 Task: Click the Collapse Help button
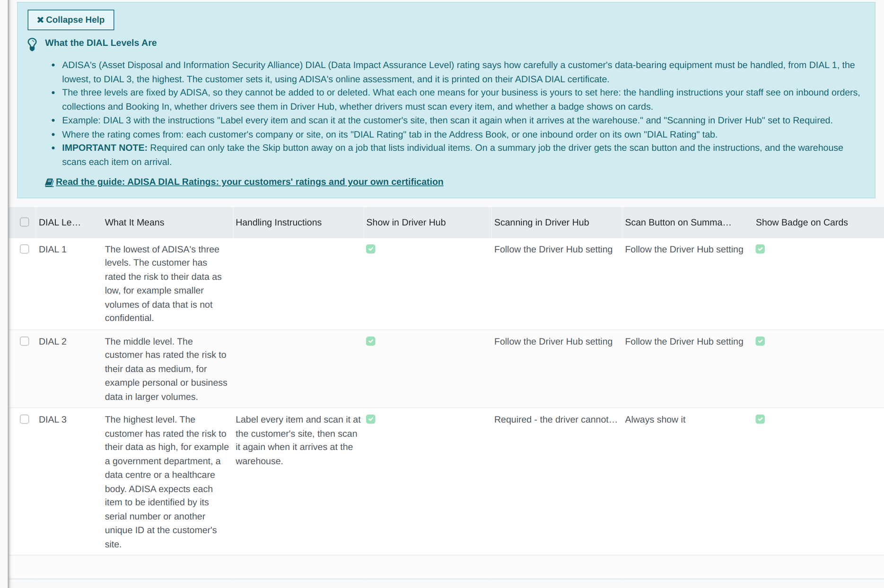[x=71, y=20]
